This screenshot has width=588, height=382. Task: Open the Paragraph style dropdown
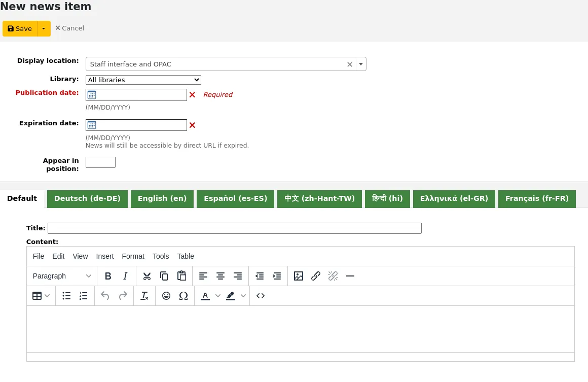(x=62, y=276)
